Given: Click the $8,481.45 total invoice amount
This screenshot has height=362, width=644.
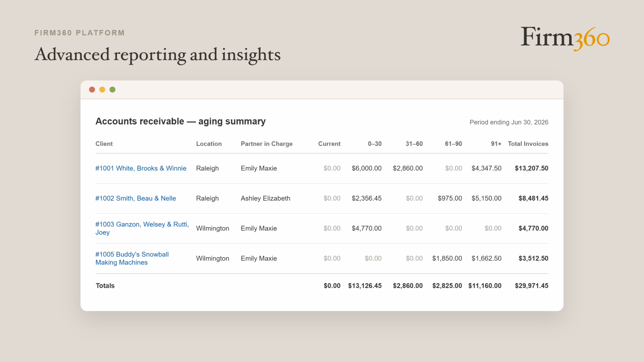Looking at the screenshot, I should (533, 198).
